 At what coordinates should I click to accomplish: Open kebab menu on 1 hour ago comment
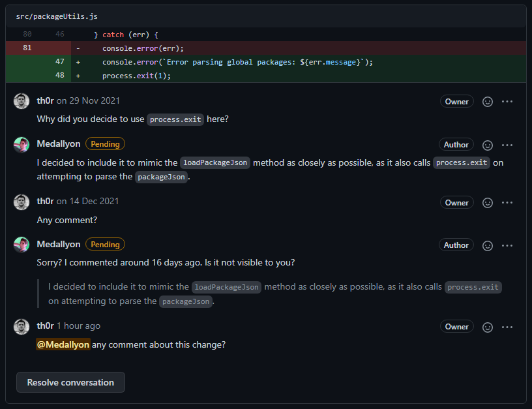point(507,327)
